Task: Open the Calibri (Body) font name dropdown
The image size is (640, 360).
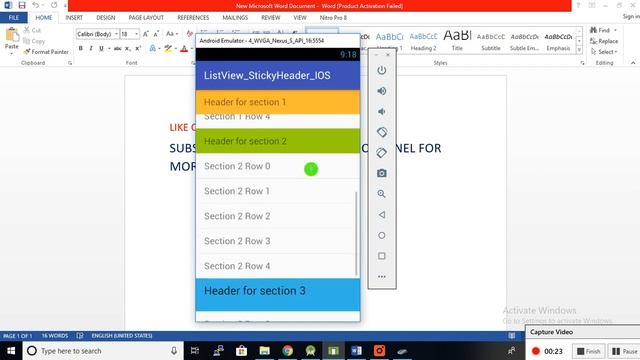Action: tap(116, 34)
